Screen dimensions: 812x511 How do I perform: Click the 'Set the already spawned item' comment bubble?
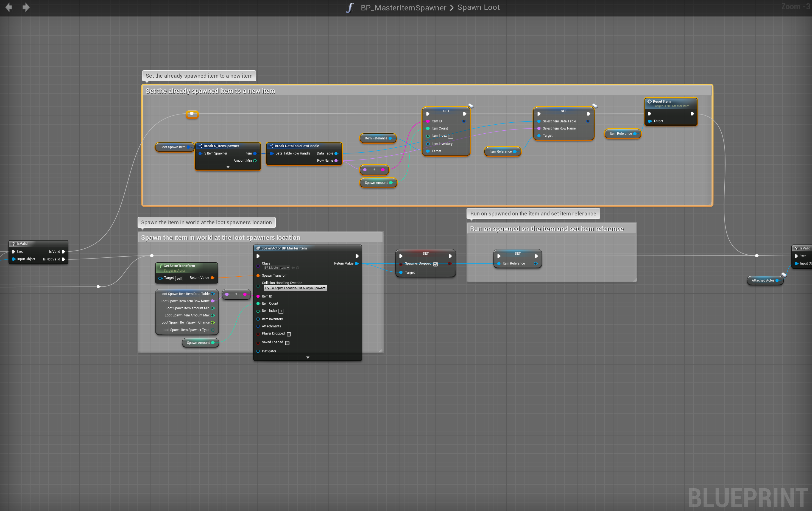(x=199, y=76)
